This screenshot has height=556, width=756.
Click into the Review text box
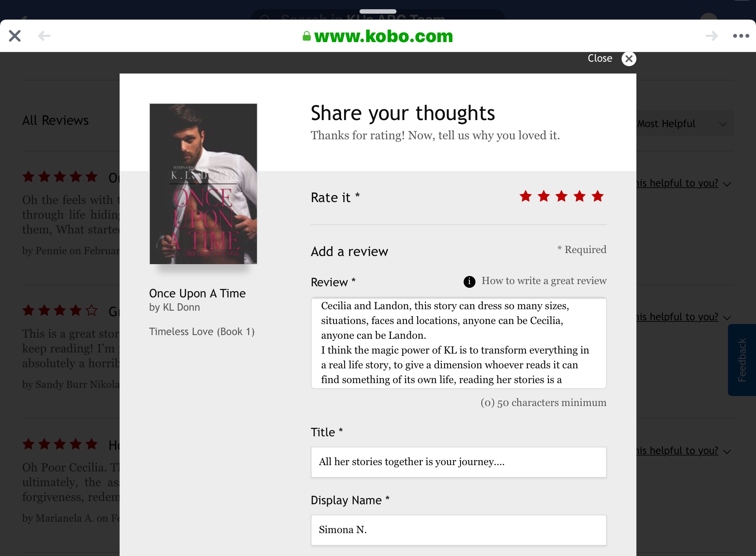tap(458, 343)
